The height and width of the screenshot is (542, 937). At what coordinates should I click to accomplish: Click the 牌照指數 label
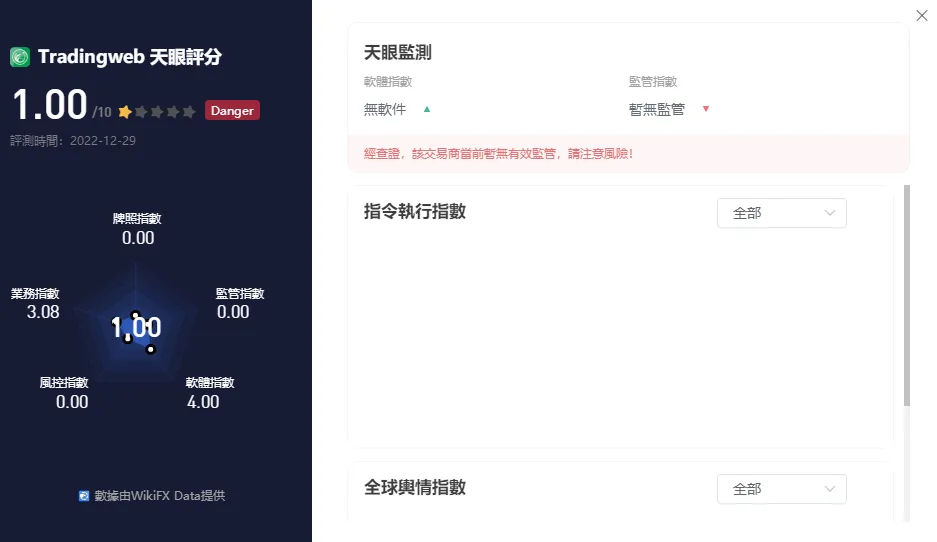(x=137, y=218)
